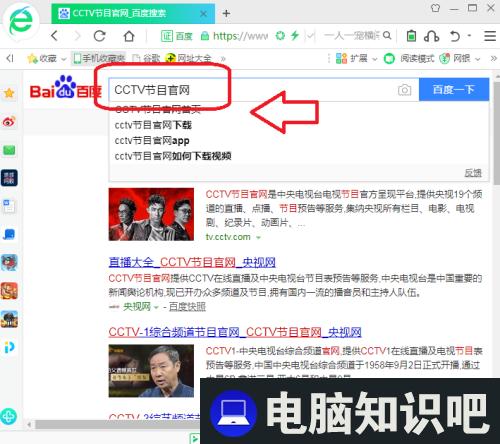
Task: Select the CCTV节目官网 browser tab
Action: point(133,13)
